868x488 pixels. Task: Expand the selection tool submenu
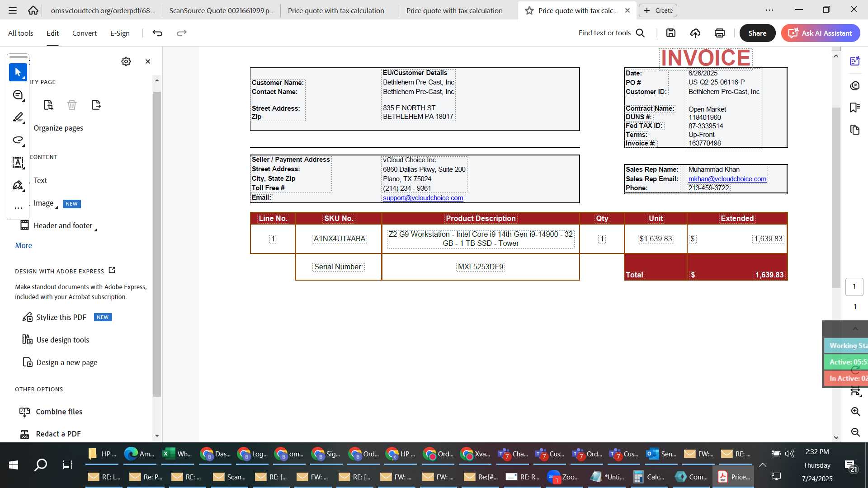(x=24, y=79)
